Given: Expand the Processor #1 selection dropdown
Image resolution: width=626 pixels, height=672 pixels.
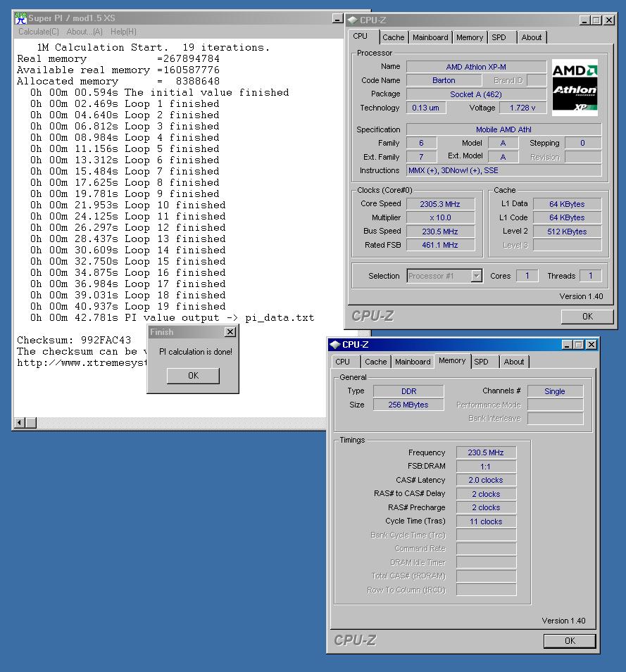Looking at the screenshot, I should point(476,276).
